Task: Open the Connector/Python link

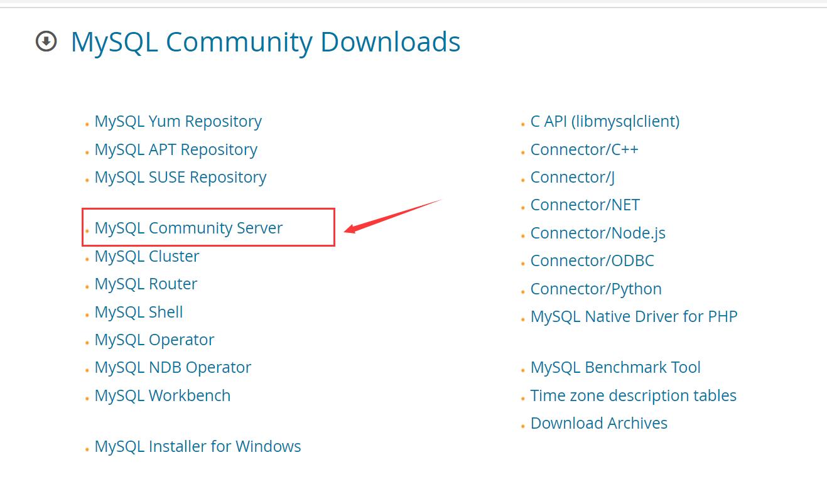Action: coord(596,289)
